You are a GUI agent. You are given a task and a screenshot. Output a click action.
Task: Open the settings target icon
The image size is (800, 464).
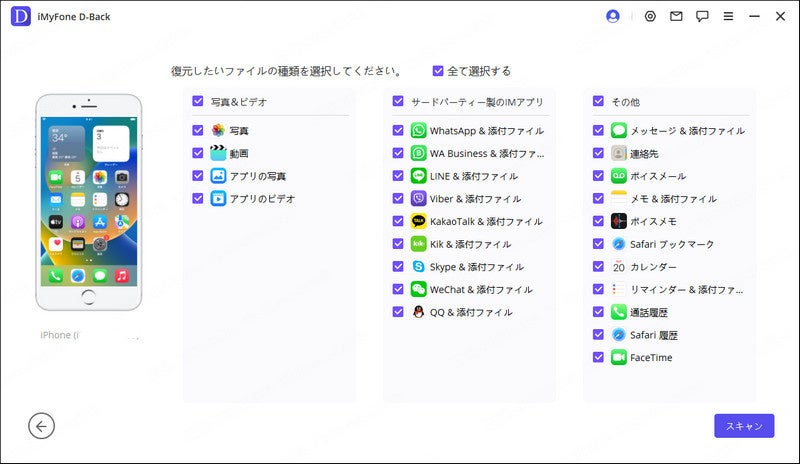point(650,16)
